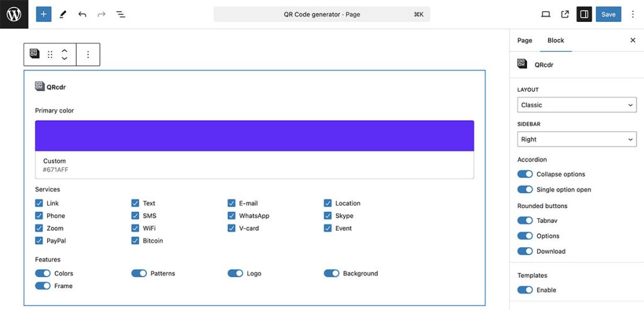Click the WordPress logo icon
Viewport: 644px width, 310px height.
point(14,14)
